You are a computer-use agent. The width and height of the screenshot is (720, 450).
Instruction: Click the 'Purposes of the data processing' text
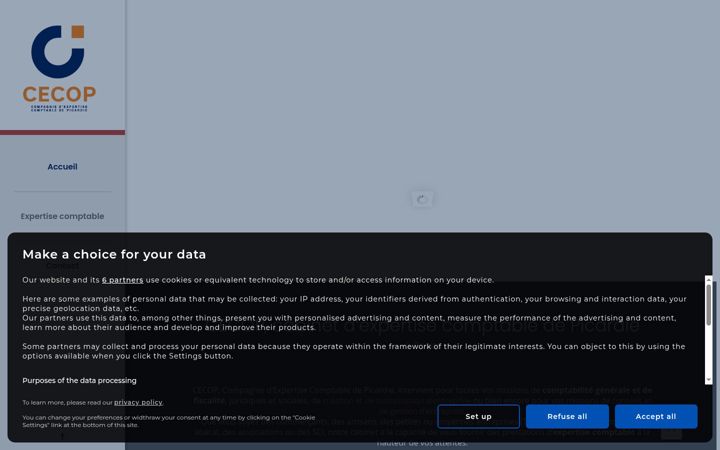pos(79,380)
